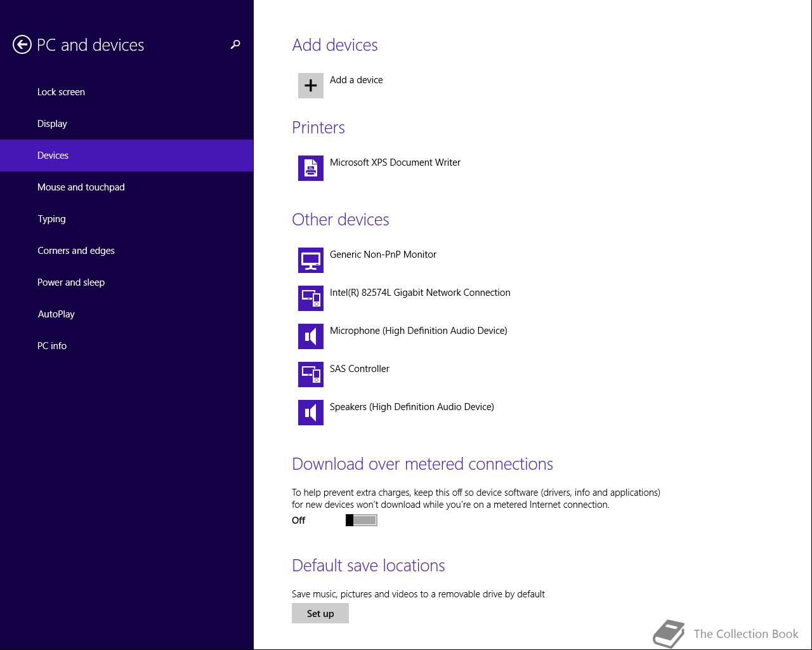The width and height of the screenshot is (812, 650).
Task: Navigate to Power and sleep
Action: pyautogui.click(x=71, y=282)
